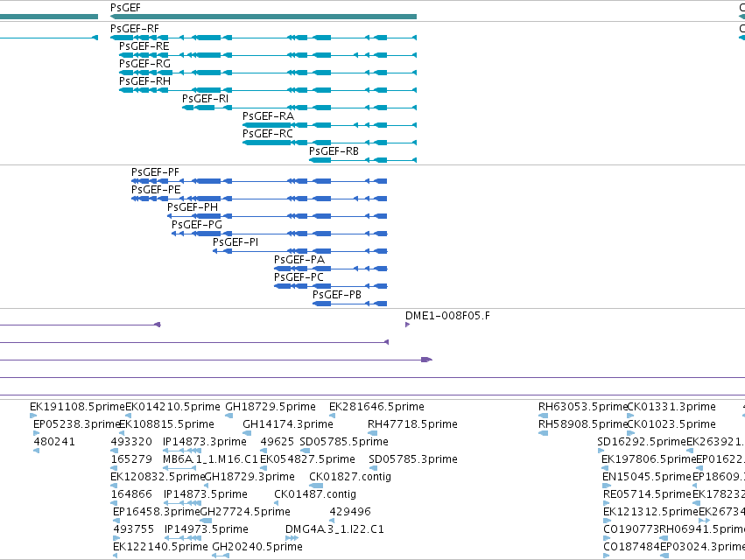Click the 165279 feature label

tap(131, 459)
